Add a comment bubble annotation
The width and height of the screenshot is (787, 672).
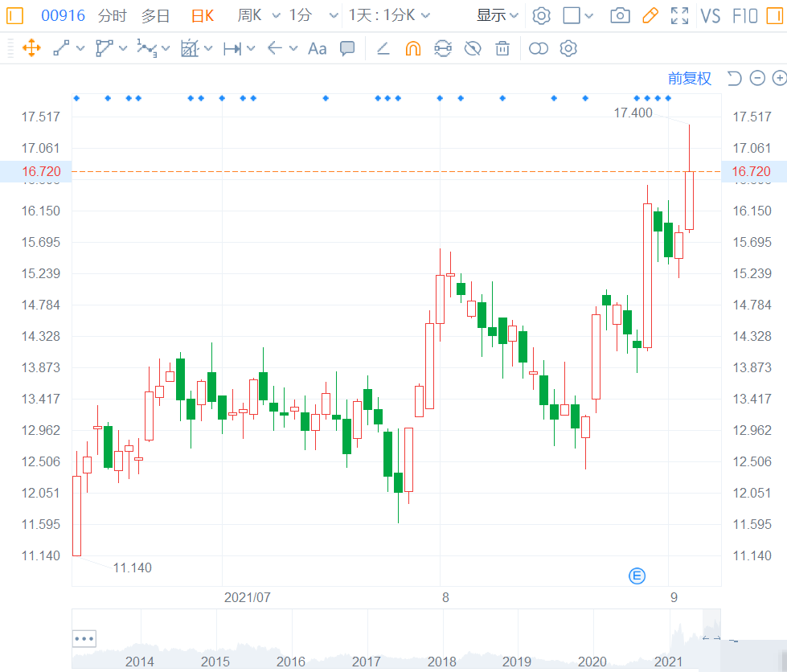(347, 48)
